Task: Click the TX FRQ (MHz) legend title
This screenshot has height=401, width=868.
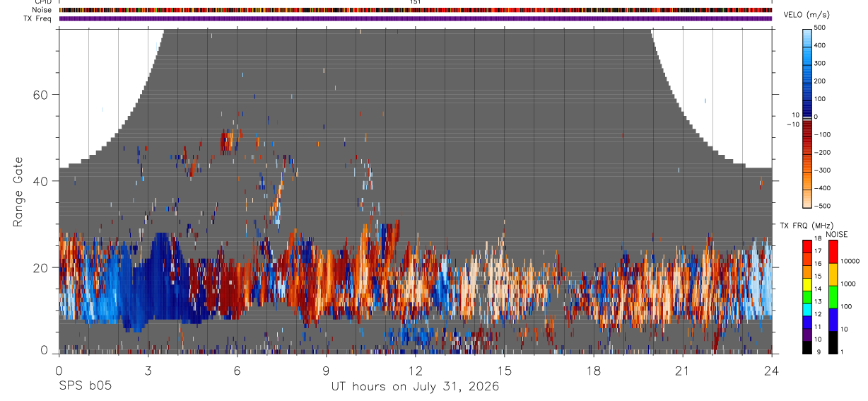Action: (804, 226)
